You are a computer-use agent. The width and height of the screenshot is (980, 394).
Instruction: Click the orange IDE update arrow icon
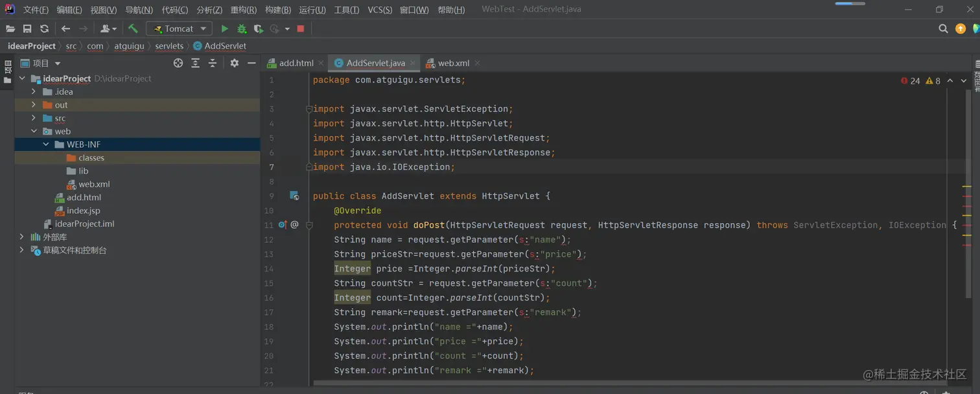click(961, 29)
